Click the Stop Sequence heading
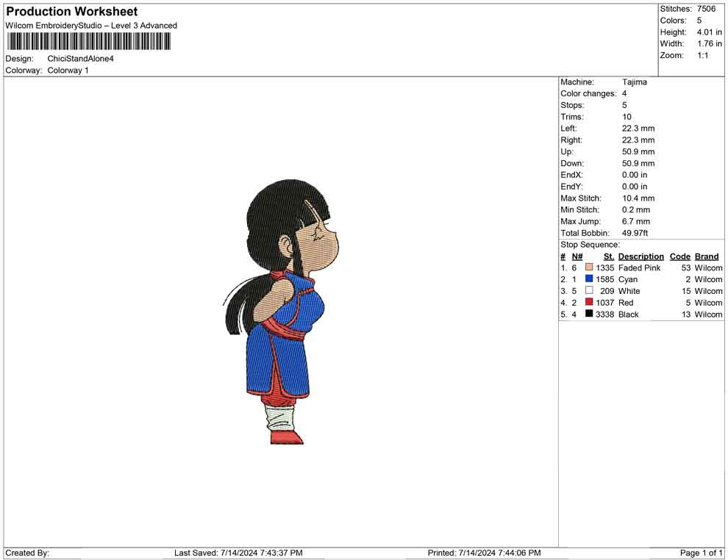This screenshot has height=560, width=728. click(x=590, y=245)
